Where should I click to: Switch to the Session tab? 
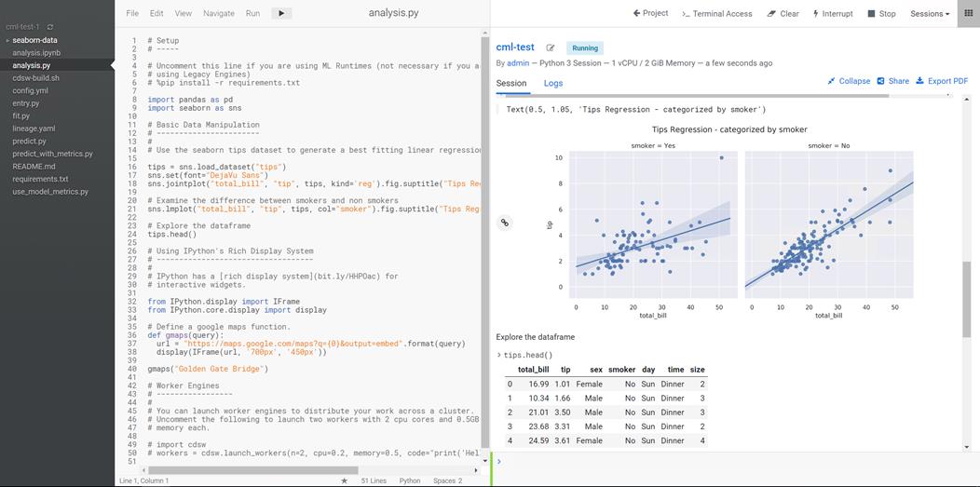511,83
